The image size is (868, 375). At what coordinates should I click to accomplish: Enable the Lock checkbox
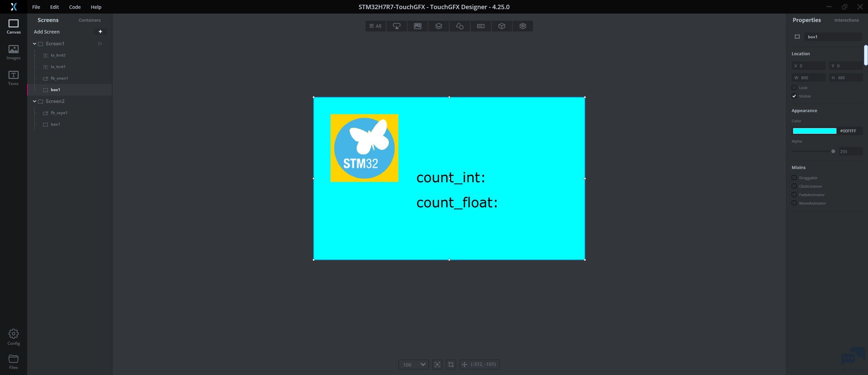(x=794, y=88)
